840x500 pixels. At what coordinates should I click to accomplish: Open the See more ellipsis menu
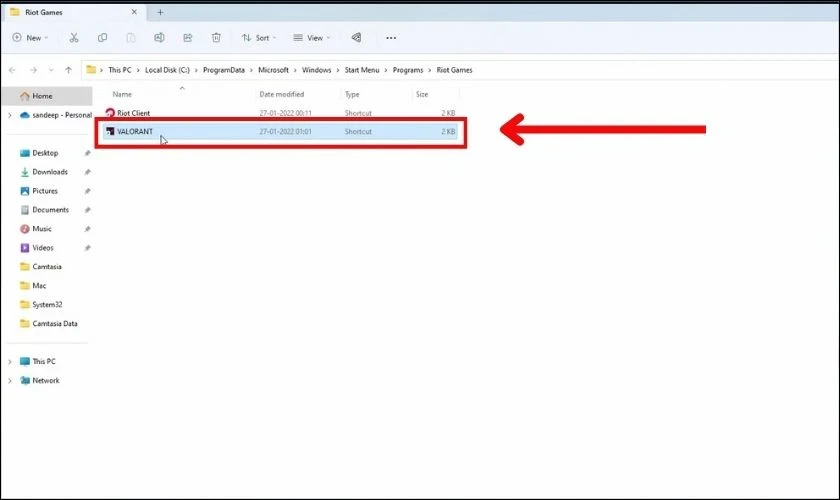pos(391,38)
